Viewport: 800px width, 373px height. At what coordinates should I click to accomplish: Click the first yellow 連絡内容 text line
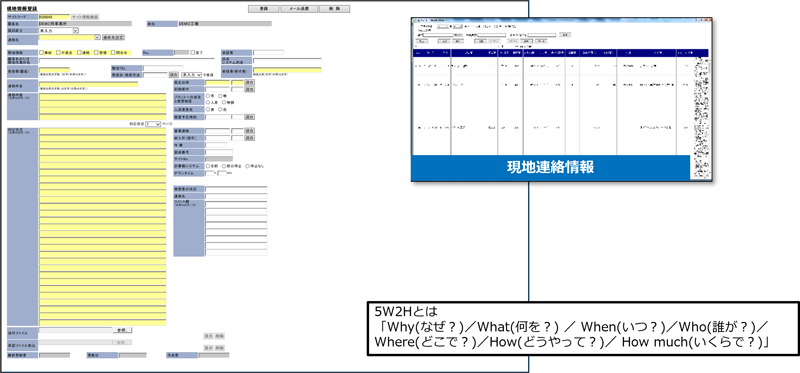(103, 97)
